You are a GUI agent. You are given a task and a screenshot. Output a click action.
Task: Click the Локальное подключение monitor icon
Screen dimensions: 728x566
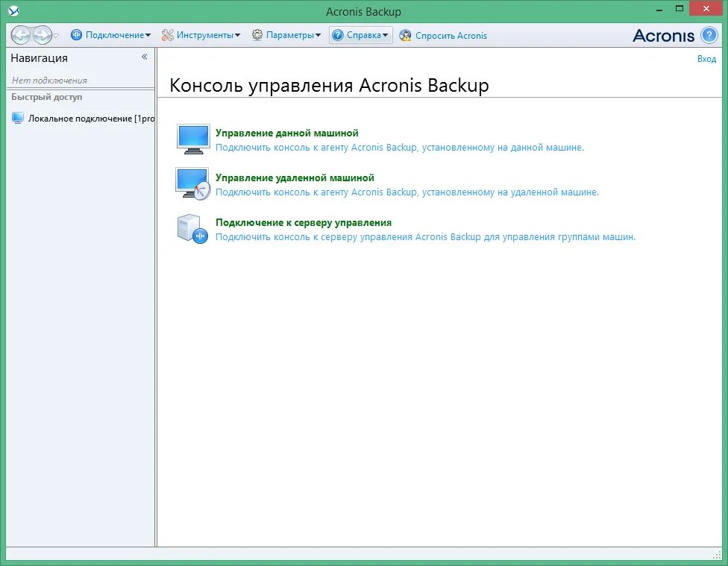point(18,118)
